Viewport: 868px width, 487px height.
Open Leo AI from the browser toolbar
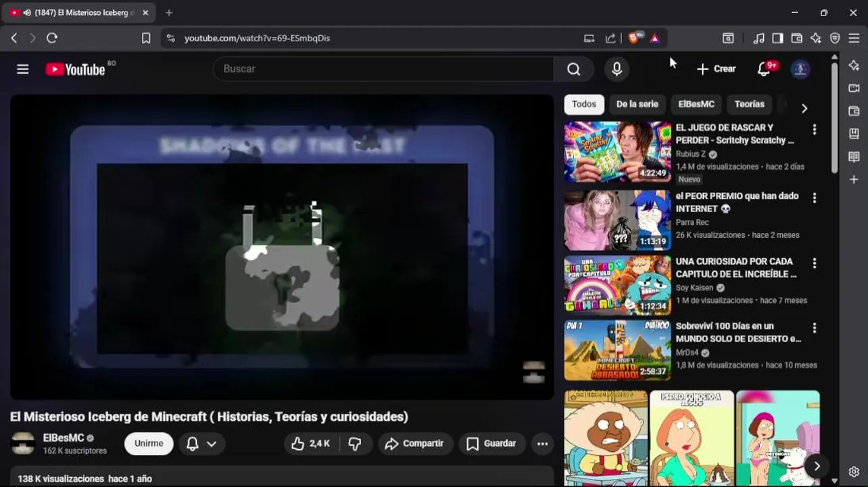click(816, 39)
